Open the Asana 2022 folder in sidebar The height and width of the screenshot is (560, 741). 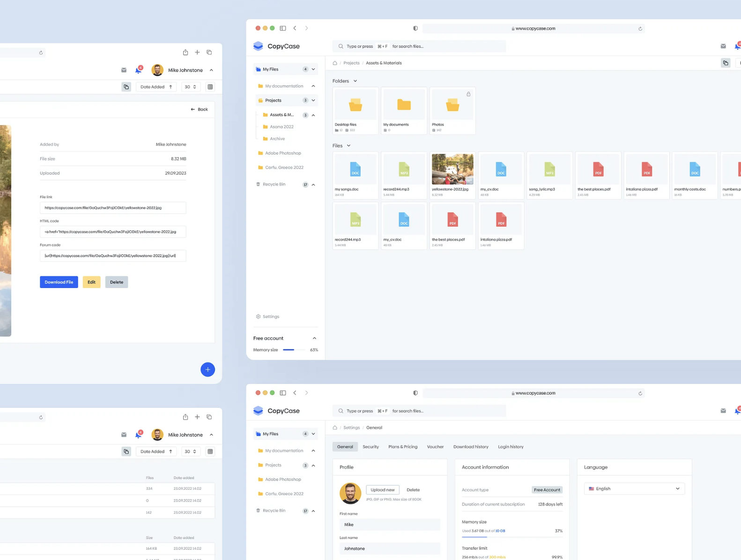coord(281,127)
